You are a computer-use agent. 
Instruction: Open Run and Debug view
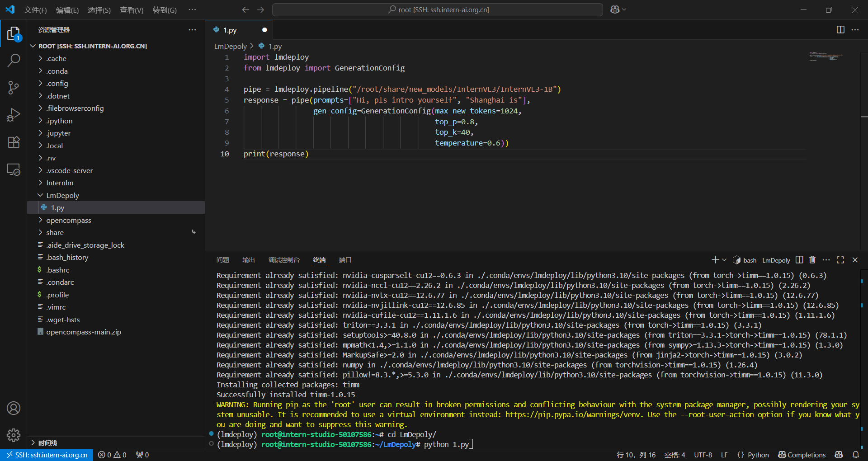pos(14,115)
